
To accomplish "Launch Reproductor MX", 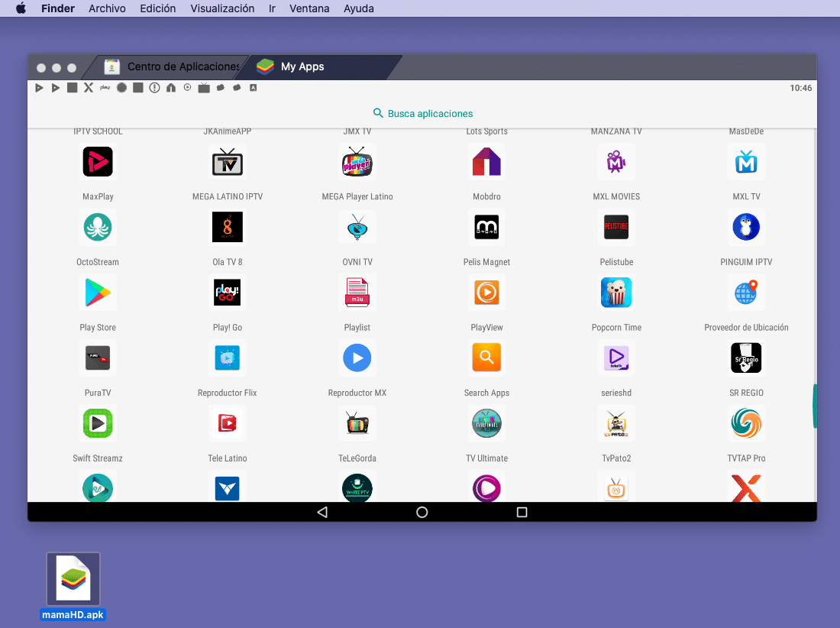I will 357,358.
